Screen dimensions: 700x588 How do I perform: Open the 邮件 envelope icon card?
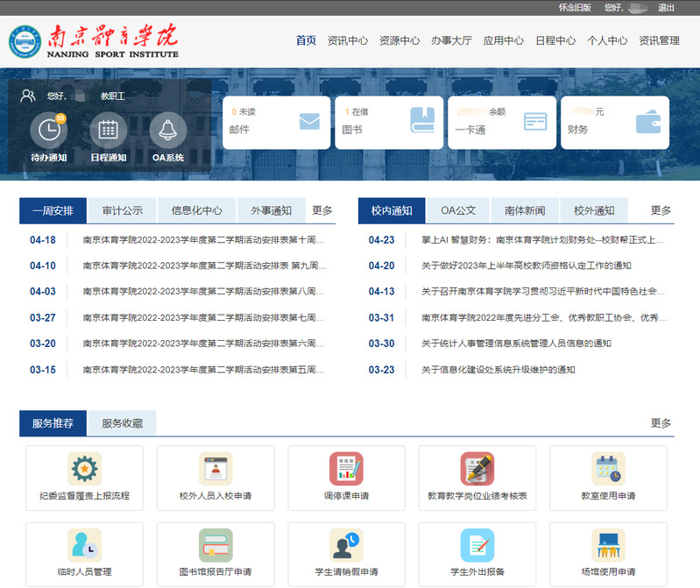(x=308, y=122)
